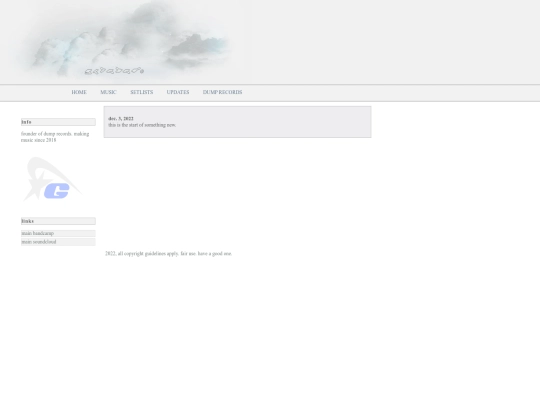Image resolution: width=540 pixels, height=405 pixels.
Task: Go to the MUSIC page
Action: click(x=108, y=92)
